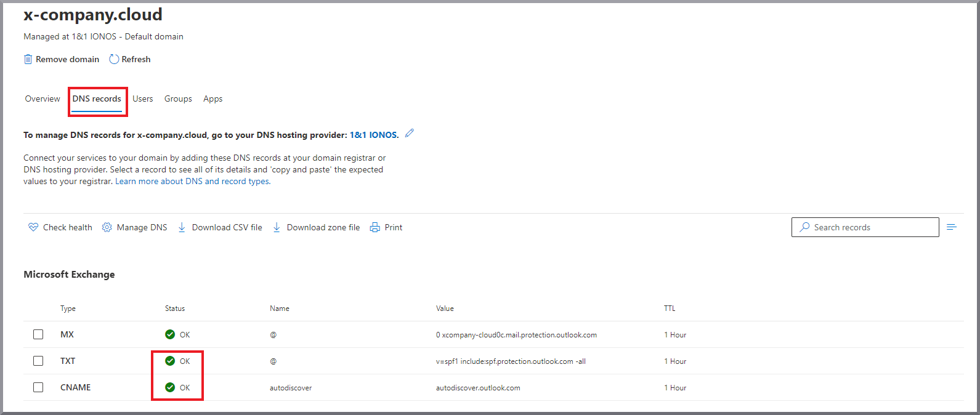Click the green OK check on CNAME row
The image size is (980, 415).
click(170, 387)
